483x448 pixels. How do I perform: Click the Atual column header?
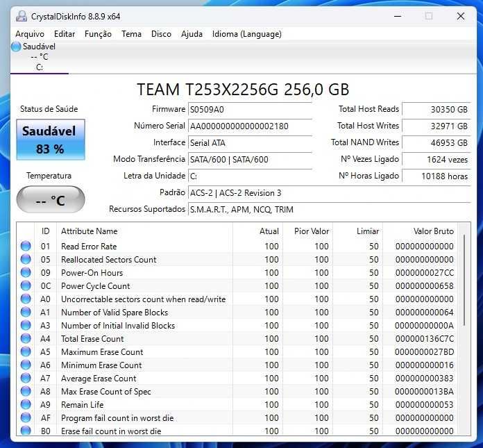(x=258, y=231)
